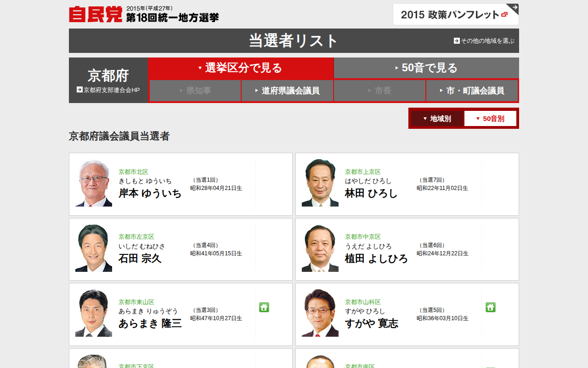Click photo of あらまき 隆三
The image size is (588, 368).
pos(94,313)
